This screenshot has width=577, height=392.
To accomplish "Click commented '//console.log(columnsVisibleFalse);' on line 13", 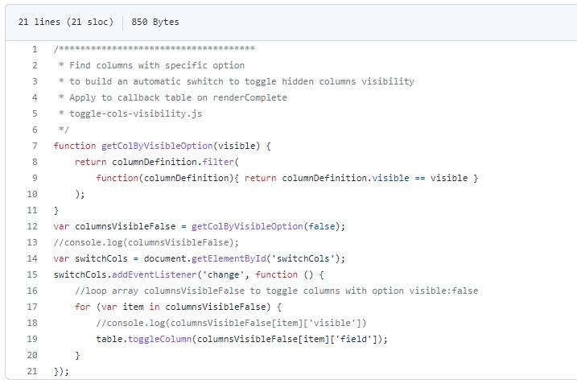I will pos(146,242).
